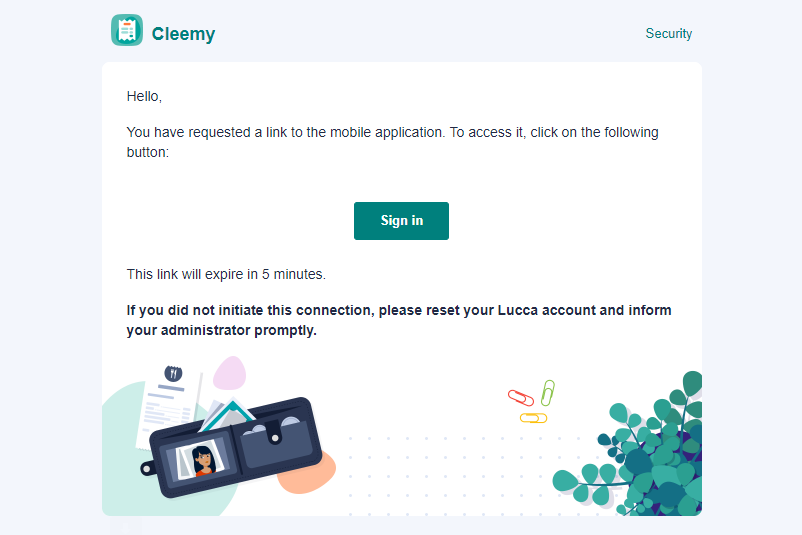802x535 pixels.
Task: Click the Sign in button
Action: (x=401, y=220)
